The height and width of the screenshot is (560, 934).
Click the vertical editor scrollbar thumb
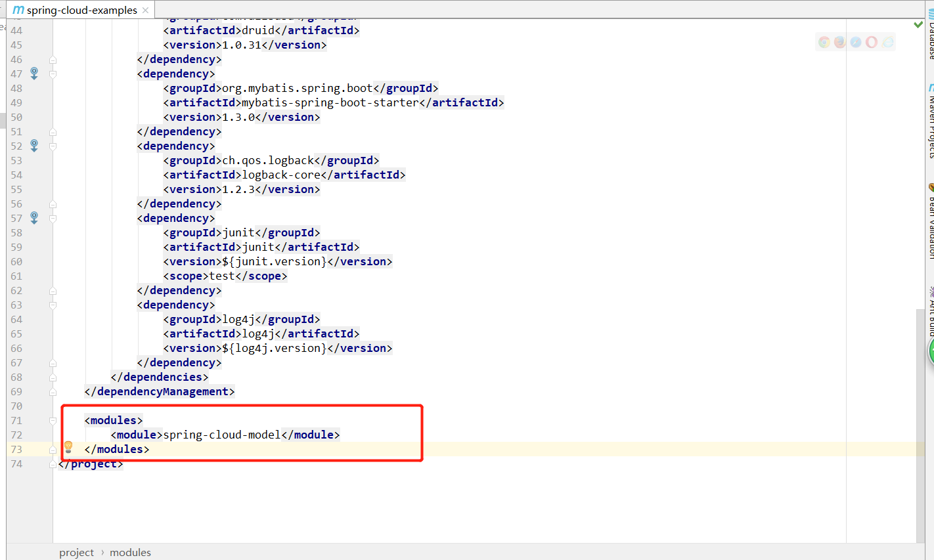[920, 425]
